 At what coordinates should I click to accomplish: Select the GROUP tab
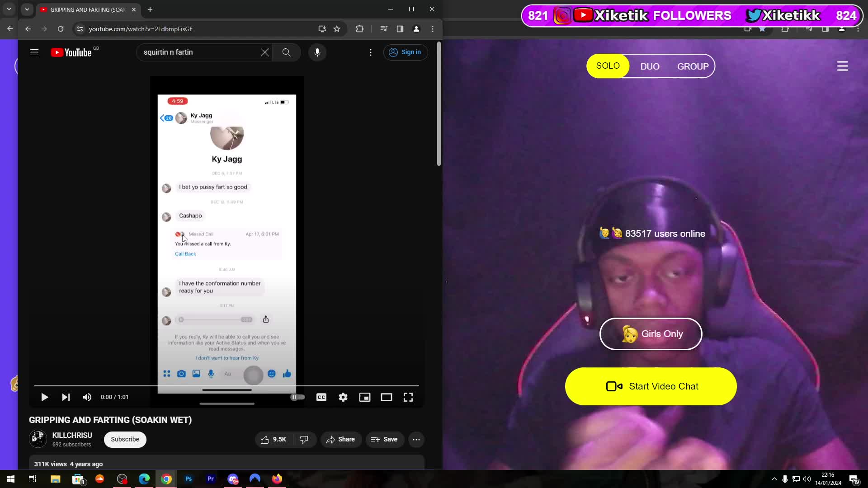693,66
